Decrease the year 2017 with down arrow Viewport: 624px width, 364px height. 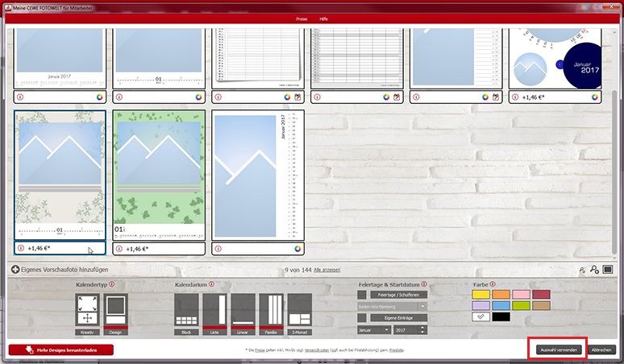423,332
